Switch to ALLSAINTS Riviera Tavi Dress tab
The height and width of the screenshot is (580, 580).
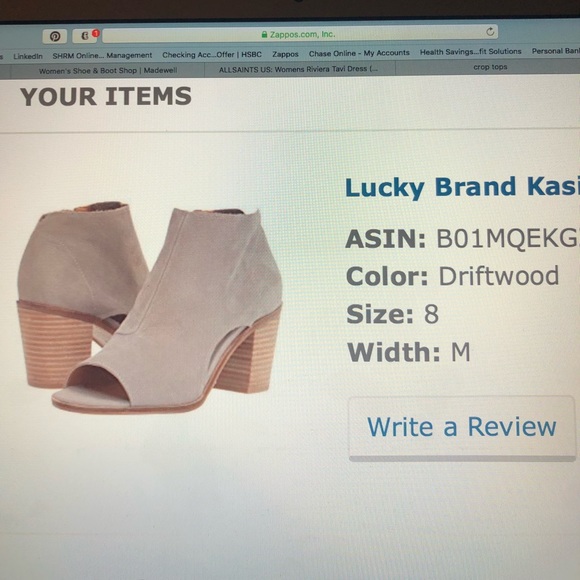click(x=300, y=69)
